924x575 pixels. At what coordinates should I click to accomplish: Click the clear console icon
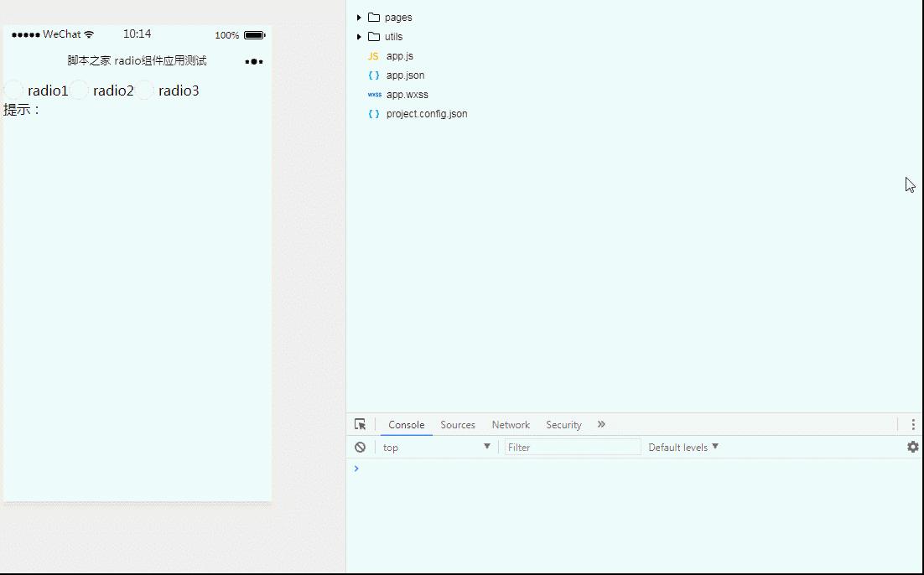click(x=360, y=448)
